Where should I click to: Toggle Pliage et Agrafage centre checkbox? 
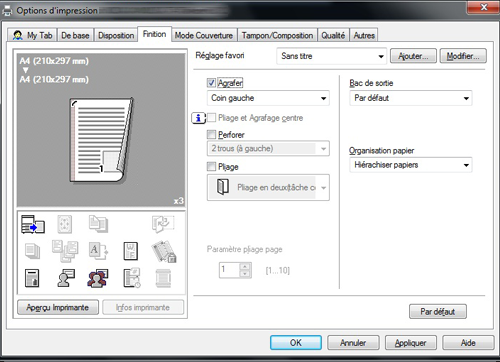pos(211,118)
